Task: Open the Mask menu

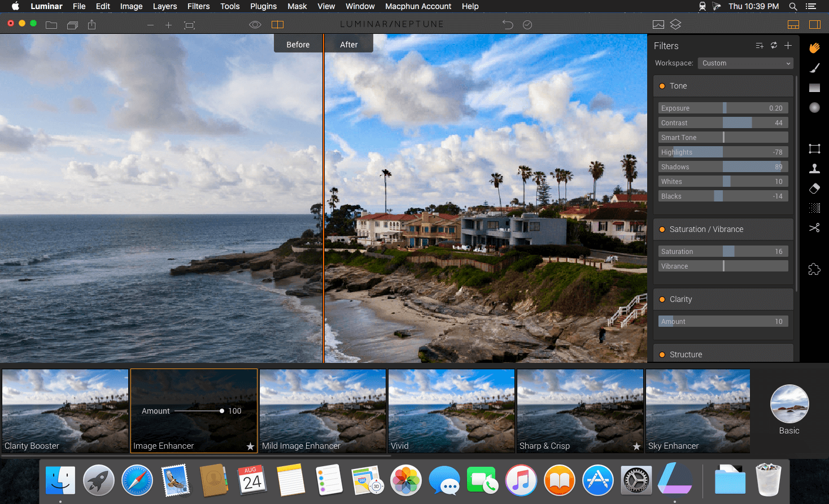Action: [297, 6]
